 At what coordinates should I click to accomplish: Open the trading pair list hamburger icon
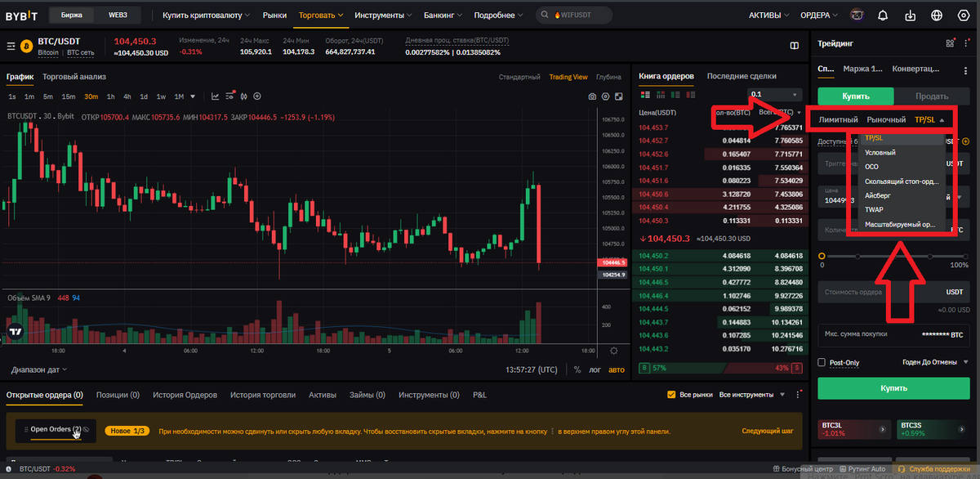tap(11, 47)
